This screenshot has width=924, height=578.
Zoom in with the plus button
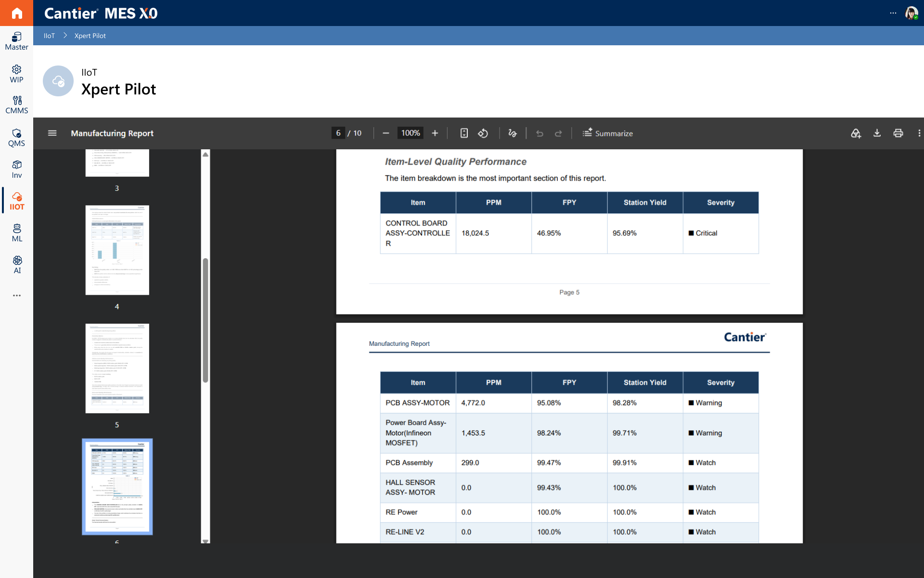pyautogui.click(x=435, y=133)
